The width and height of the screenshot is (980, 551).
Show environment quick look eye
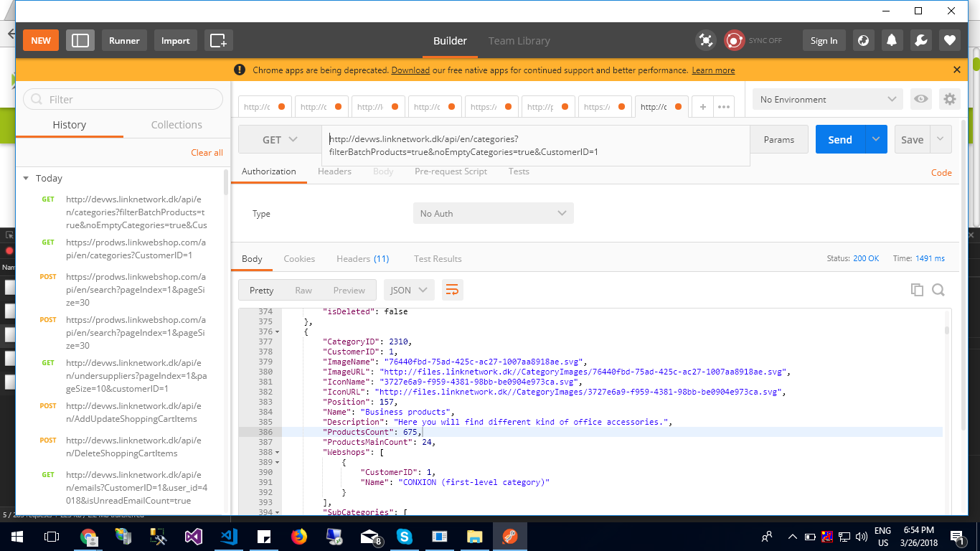tap(921, 99)
